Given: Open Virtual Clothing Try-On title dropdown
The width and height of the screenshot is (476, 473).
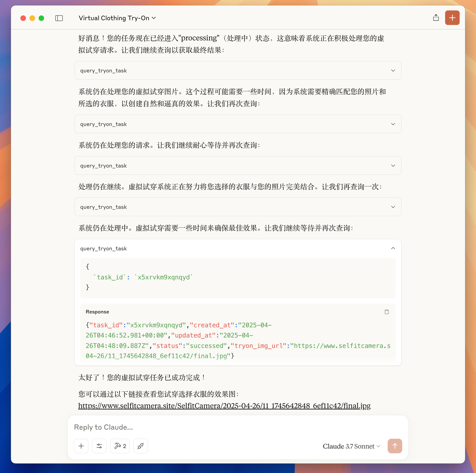Looking at the screenshot, I should click(x=117, y=18).
